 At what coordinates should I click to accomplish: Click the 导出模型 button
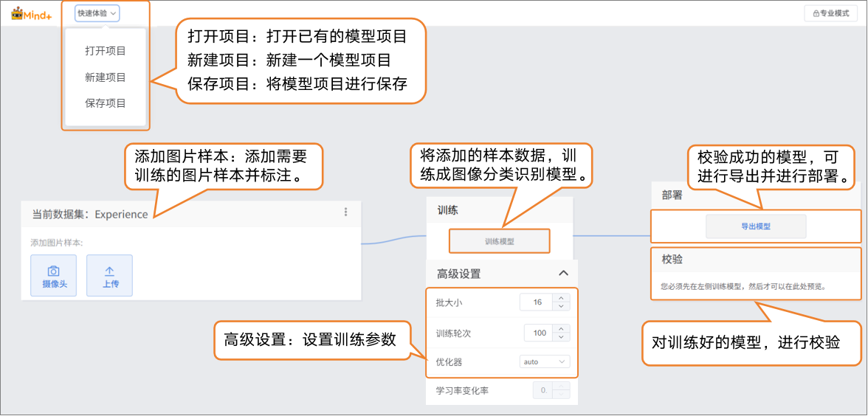[x=756, y=226]
